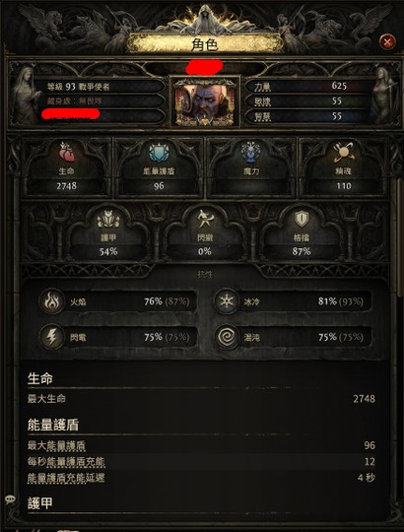
Task: Click the Energy Shield section heading
Action: [x=53, y=425]
